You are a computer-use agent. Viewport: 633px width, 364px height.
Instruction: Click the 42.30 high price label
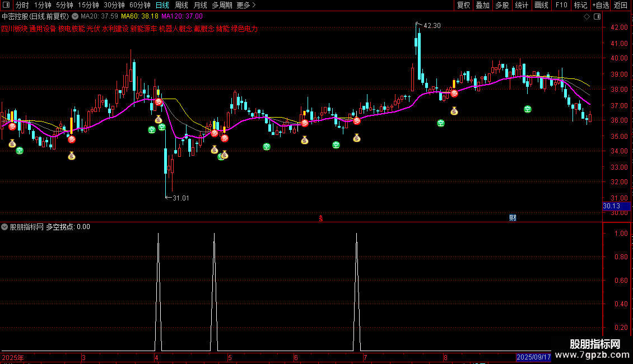click(432, 25)
